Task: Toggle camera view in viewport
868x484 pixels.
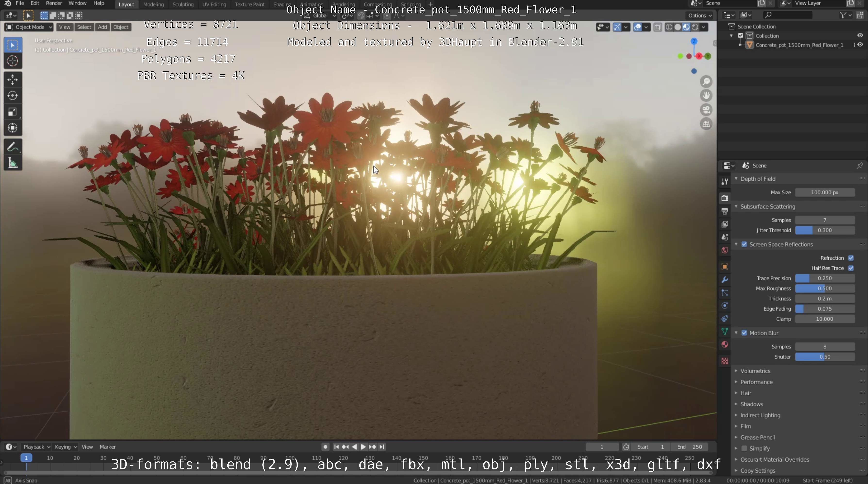Action: click(x=706, y=110)
